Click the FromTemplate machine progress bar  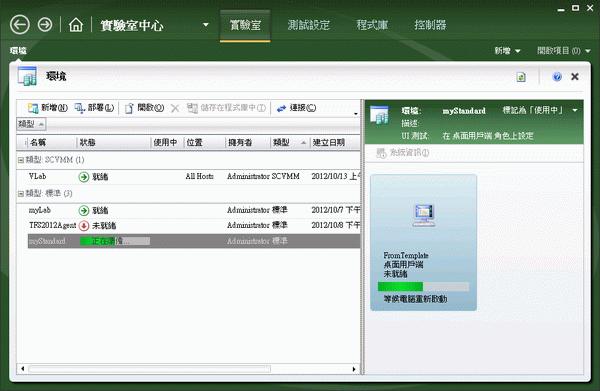(423, 287)
